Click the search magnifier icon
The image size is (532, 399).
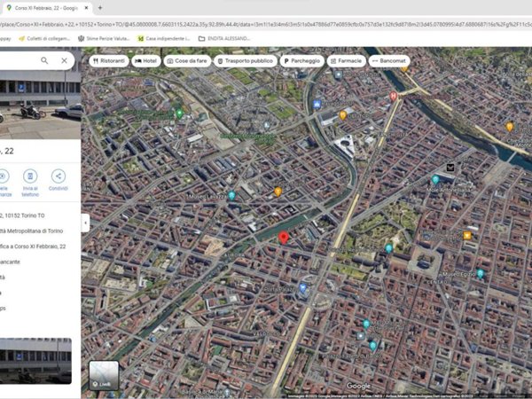(44, 60)
